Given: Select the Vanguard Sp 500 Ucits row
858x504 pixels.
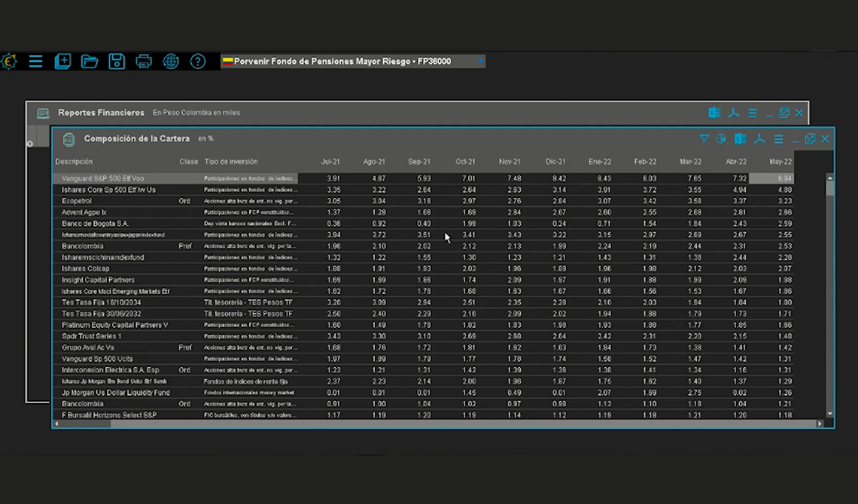Looking at the screenshot, I should pyautogui.click(x=423, y=359).
